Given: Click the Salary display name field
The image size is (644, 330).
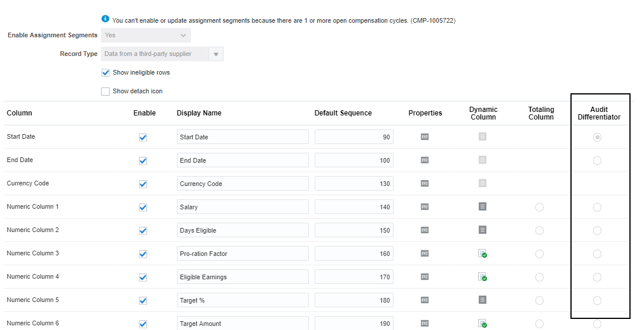Looking at the screenshot, I should (x=242, y=207).
